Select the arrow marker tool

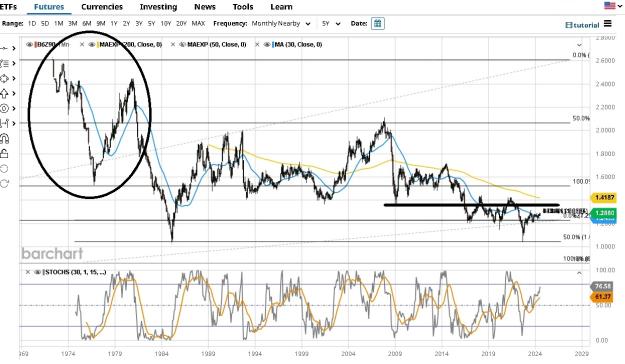tap(4, 93)
